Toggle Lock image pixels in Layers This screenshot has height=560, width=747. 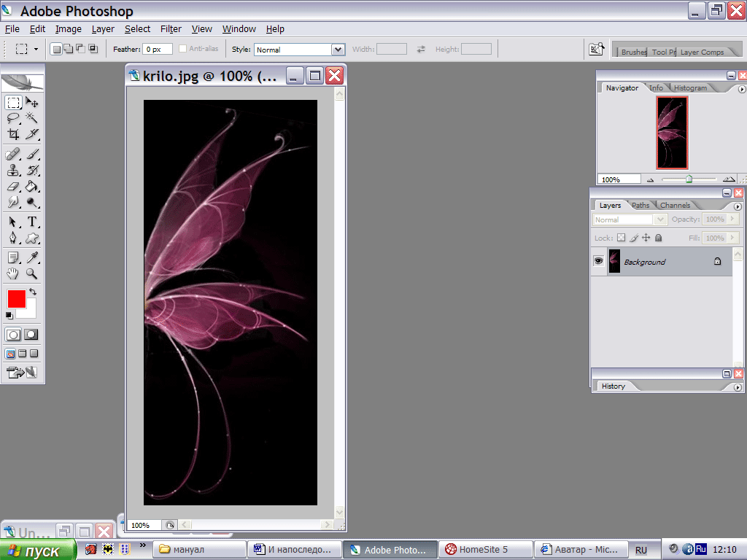click(x=634, y=238)
